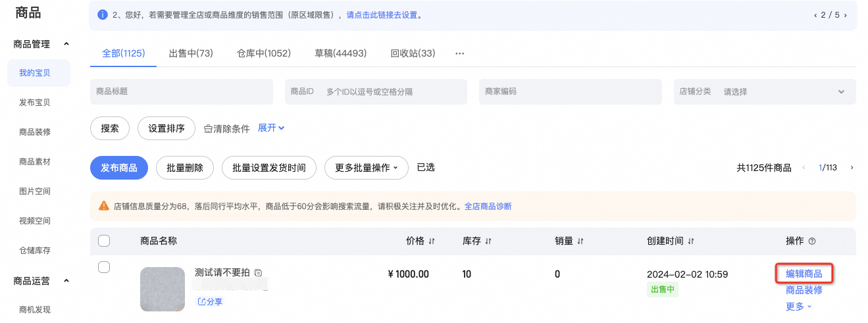Click help icon next to 操作 header

coord(812,241)
